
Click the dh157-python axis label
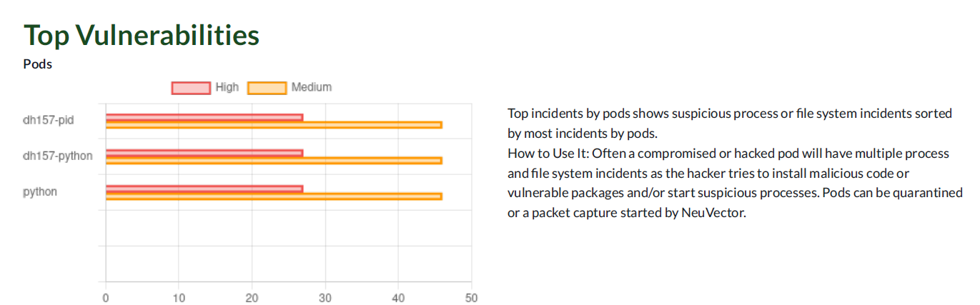tap(58, 156)
